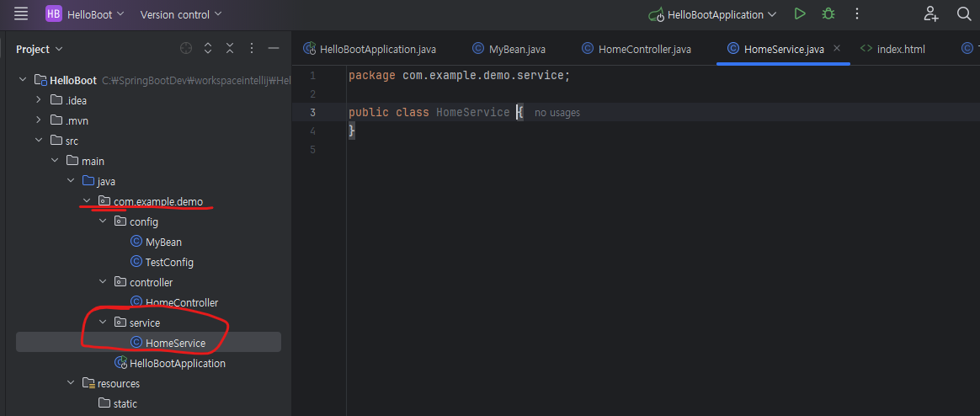Select HelloBootApplication in project tree

(178, 363)
